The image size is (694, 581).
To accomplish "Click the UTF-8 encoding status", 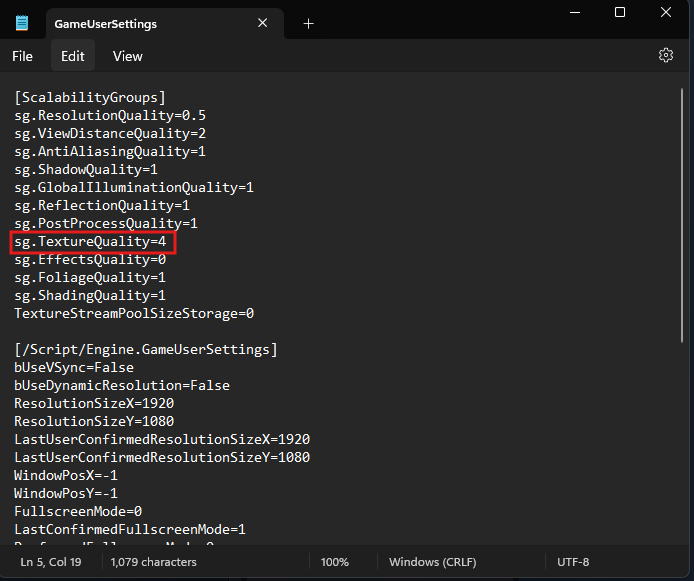I will [573, 562].
